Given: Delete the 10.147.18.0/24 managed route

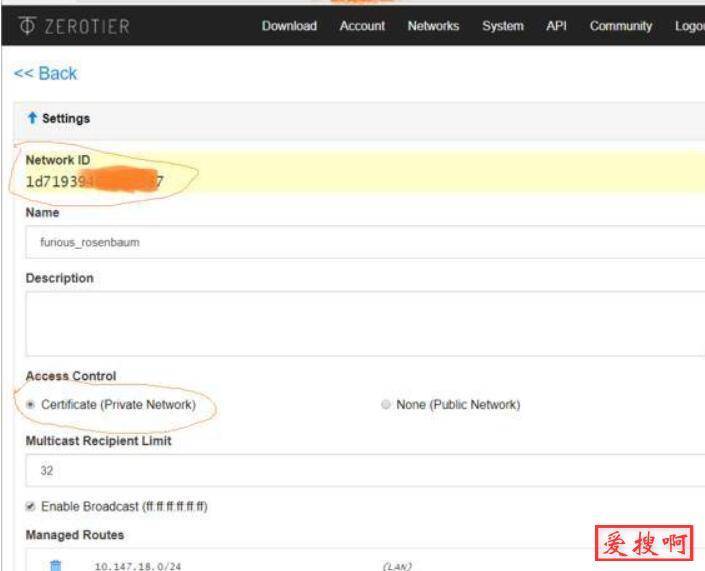Looking at the screenshot, I should click(x=56, y=565).
